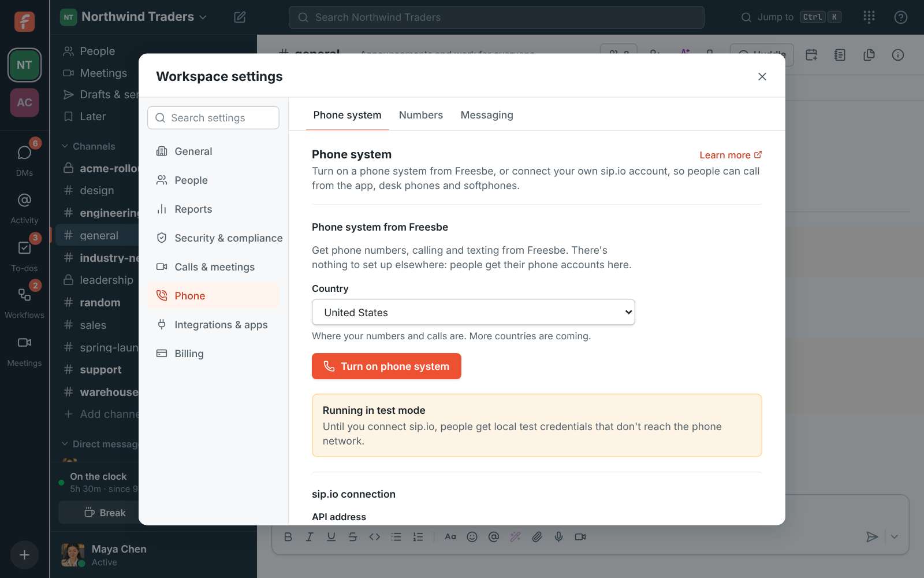Click the Search Northwind Traders field

tap(497, 17)
